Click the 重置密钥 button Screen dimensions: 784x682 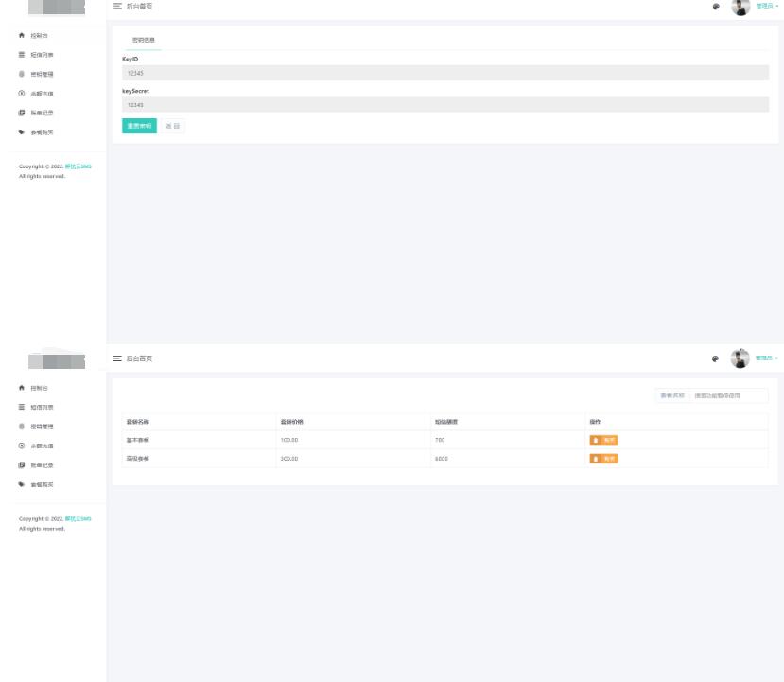(139, 126)
